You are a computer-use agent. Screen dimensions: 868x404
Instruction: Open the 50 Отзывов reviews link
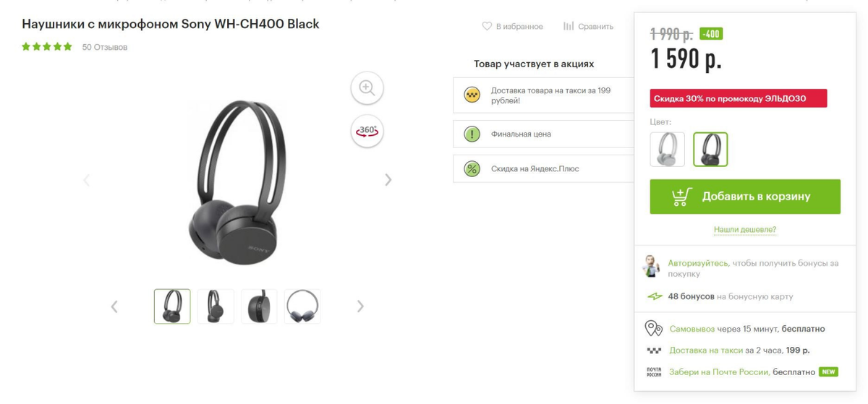[105, 47]
